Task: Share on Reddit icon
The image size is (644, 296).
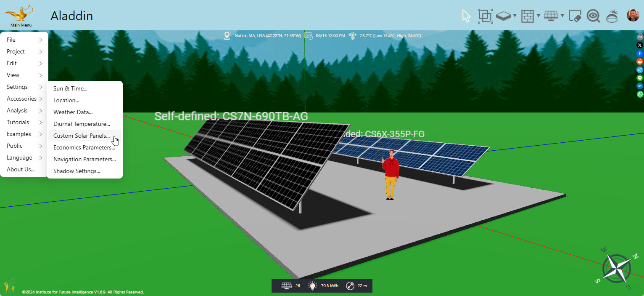Action: pyautogui.click(x=640, y=61)
